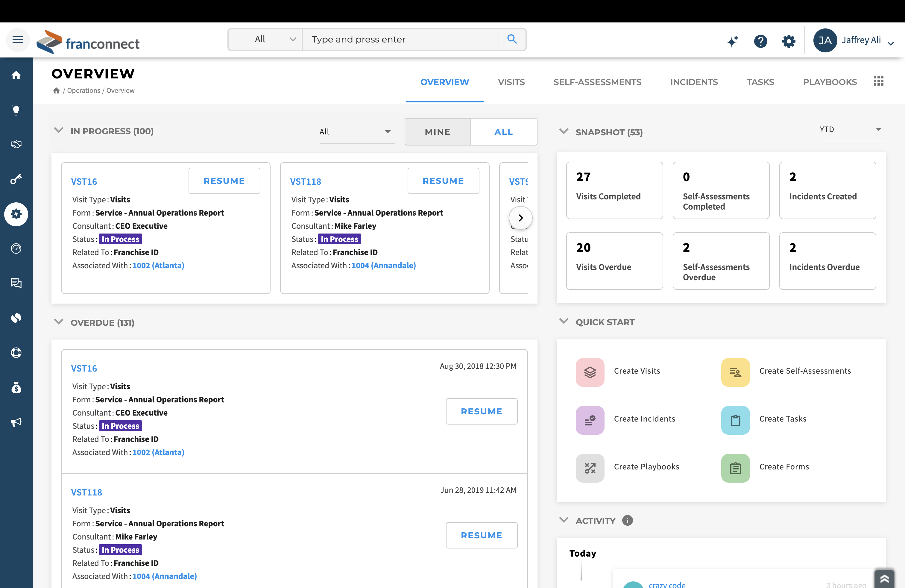905x588 pixels.
Task: Select the MINE toggle option
Action: (x=437, y=132)
